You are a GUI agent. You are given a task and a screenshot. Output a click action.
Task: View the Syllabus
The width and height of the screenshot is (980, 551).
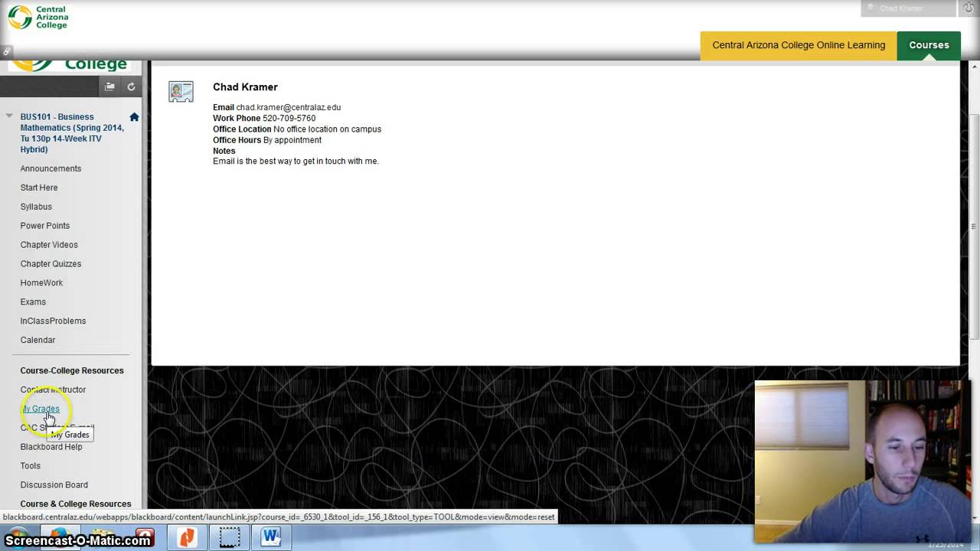pyautogui.click(x=36, y=207)
